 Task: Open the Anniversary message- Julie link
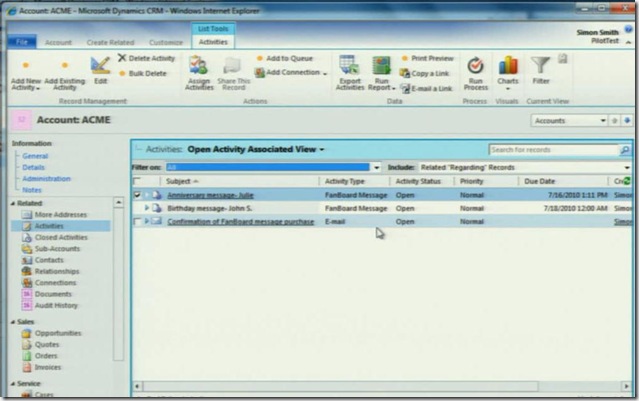tap(210, 195)
